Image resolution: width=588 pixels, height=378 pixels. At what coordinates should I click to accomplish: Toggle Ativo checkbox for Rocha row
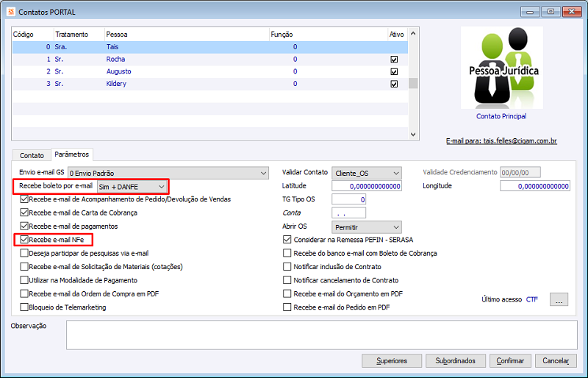(x=394, y=60)
